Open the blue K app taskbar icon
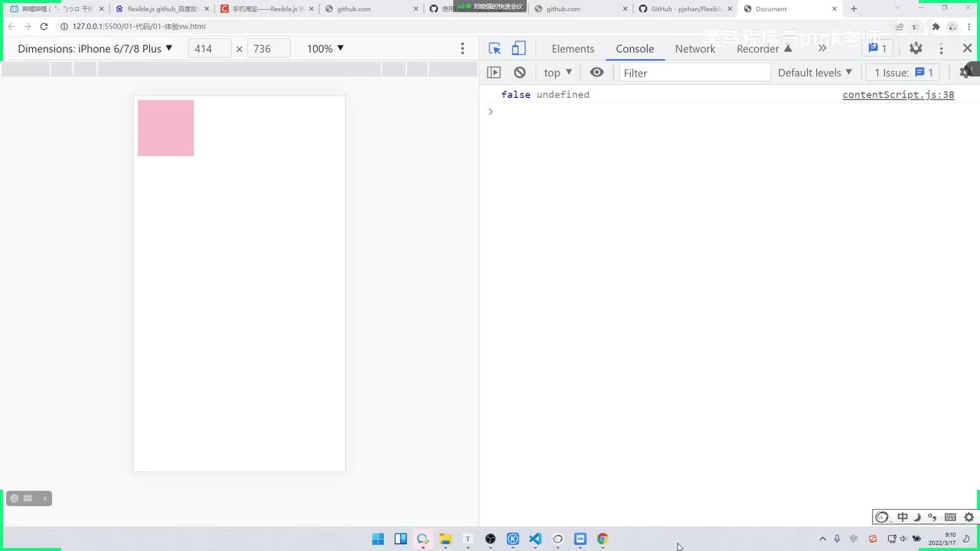Viewport: 980px width, 551px height. 513,539
